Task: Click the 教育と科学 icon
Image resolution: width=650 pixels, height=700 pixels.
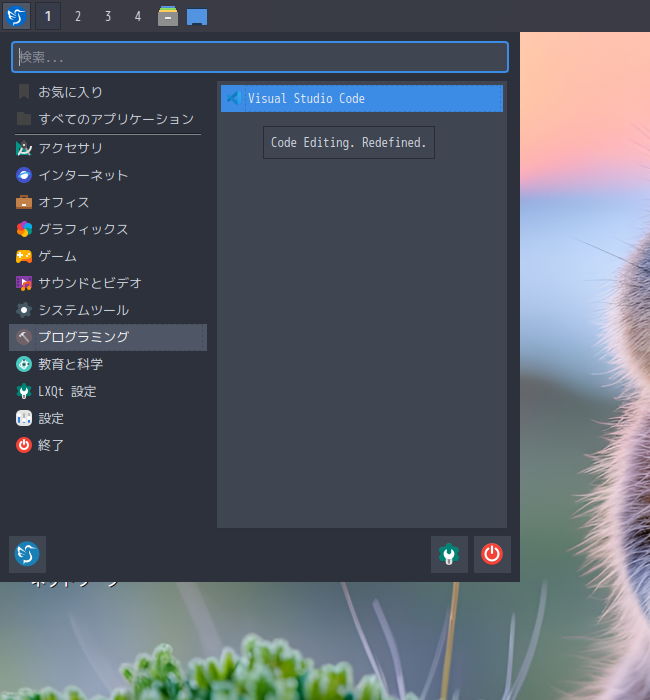Action: click(24, 364)
